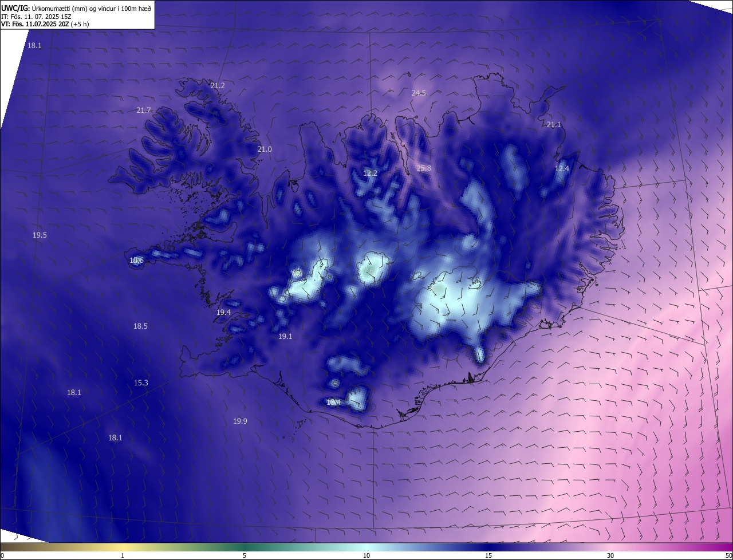Screen dimensions: 733x560
Task: Click the 12.2 value label
Action: tap(370, 173)
